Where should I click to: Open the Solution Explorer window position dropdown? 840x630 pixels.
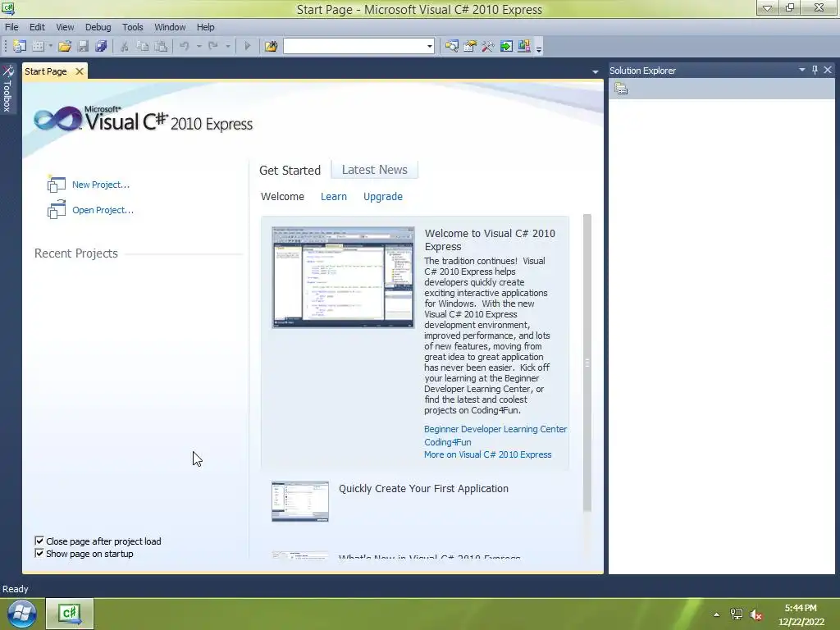[802, 70]
